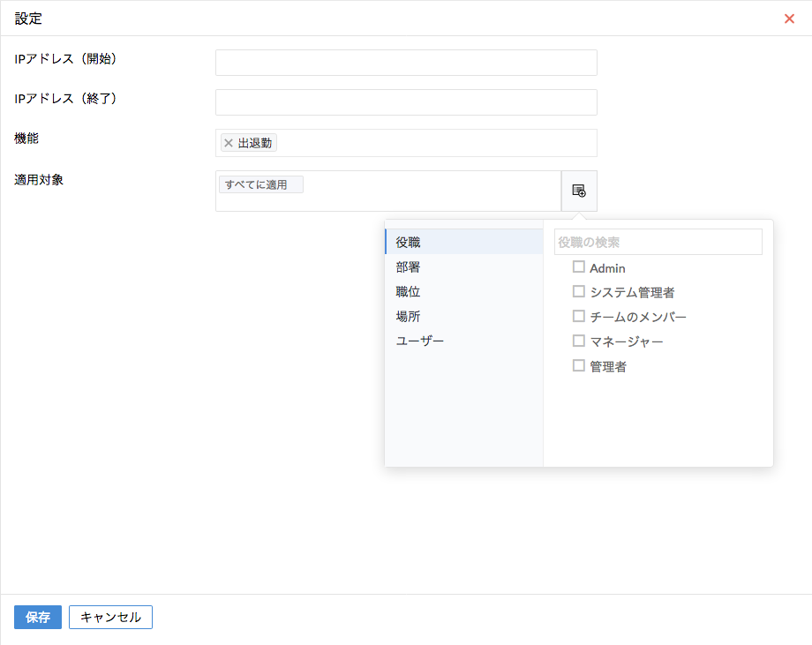Click the 役職の検索 search box
The width and height of the screenshot is (812, 645).
click(658, 242)
